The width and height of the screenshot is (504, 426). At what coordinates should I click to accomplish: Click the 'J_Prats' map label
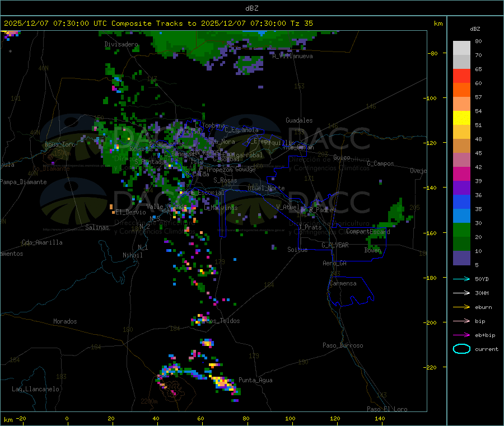pos(310,227)
